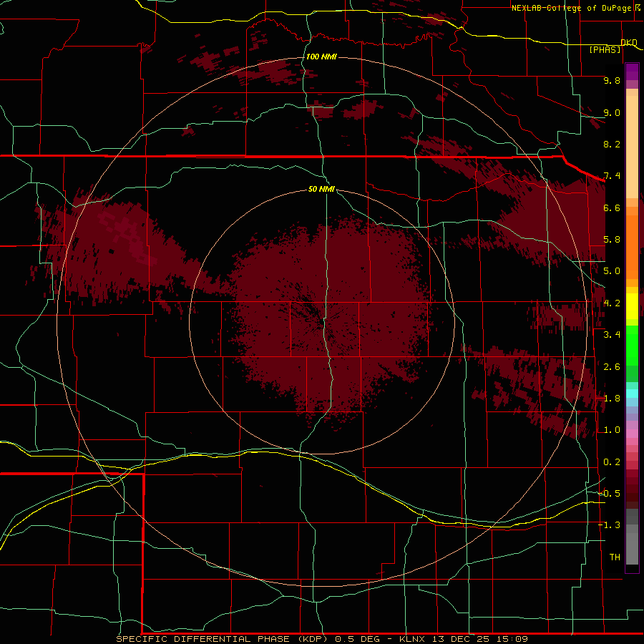This screenshot has width=644, height=644.
Task: Click the 9.8 scale value
Action: [612, 80]
